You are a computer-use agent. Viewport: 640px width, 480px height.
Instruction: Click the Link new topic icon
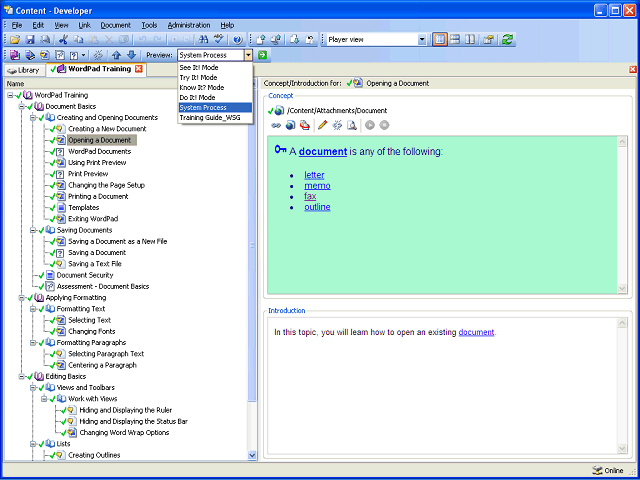(x=44, y=55)
